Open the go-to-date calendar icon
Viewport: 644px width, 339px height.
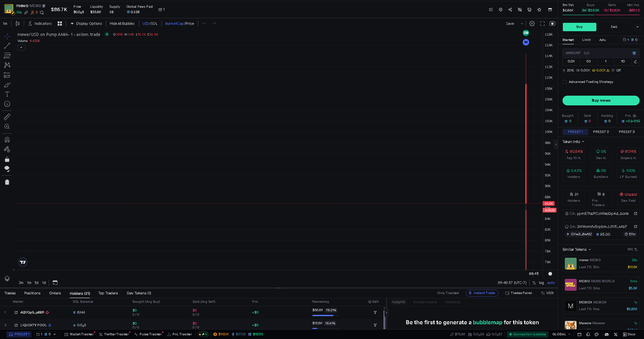click(x=55, y=283)
